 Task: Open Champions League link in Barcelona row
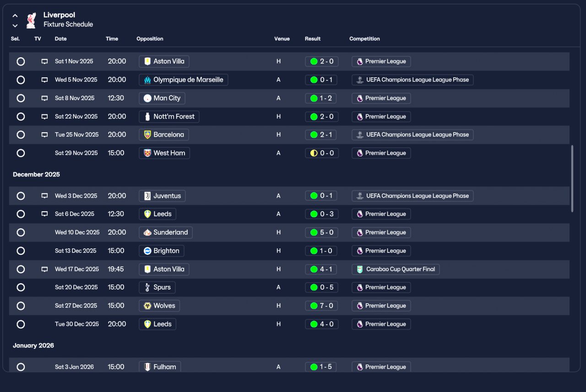pos(412,135)
